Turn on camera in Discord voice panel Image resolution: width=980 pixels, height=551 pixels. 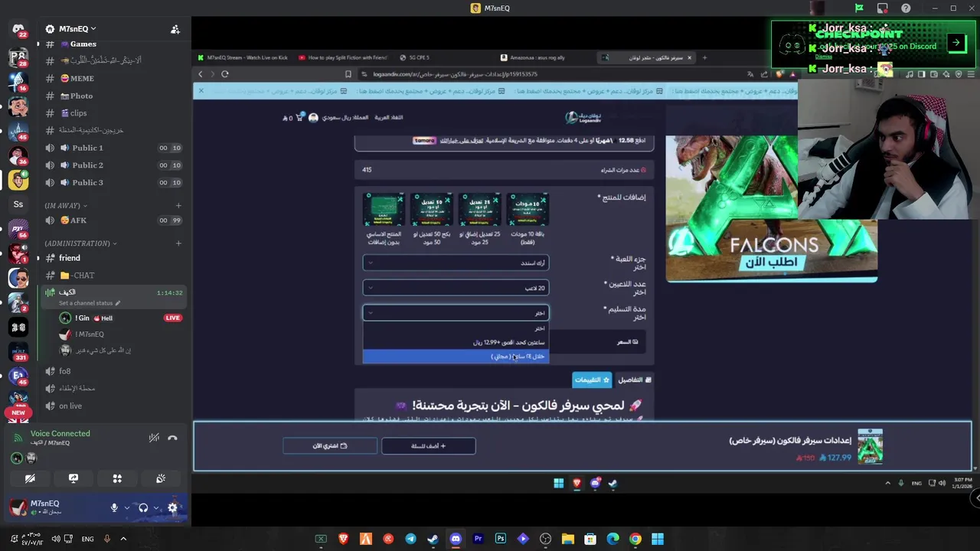coord(30,478)
